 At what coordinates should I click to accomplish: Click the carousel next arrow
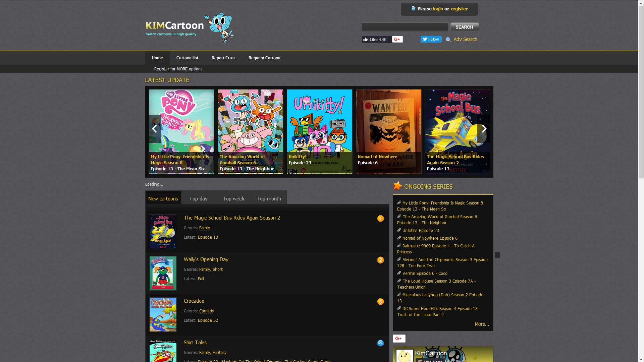pos(484,129)
